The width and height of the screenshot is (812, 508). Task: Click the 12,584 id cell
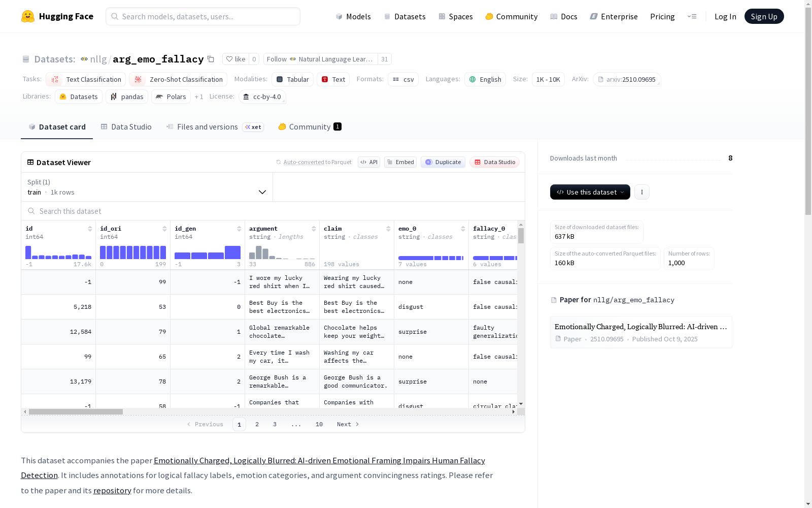pos(58,332)
